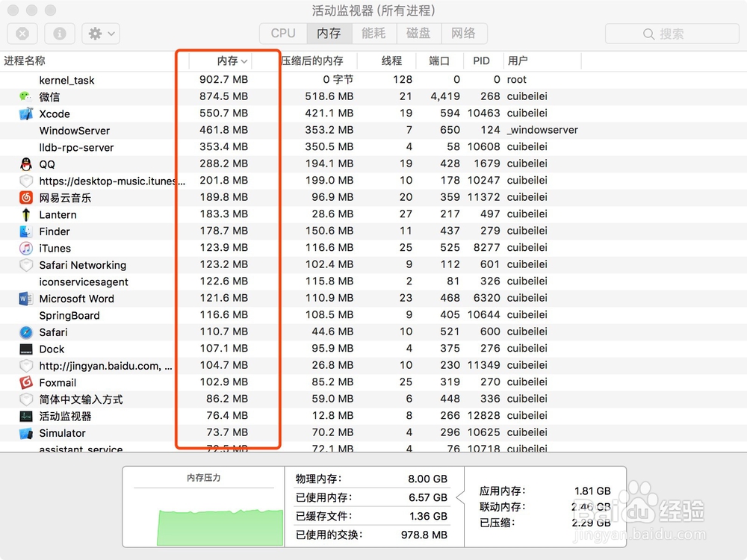Go to the 网络 tab
The width and height of the screenshot is (747, 560).
pyautogui.click(x=464, y=34)
